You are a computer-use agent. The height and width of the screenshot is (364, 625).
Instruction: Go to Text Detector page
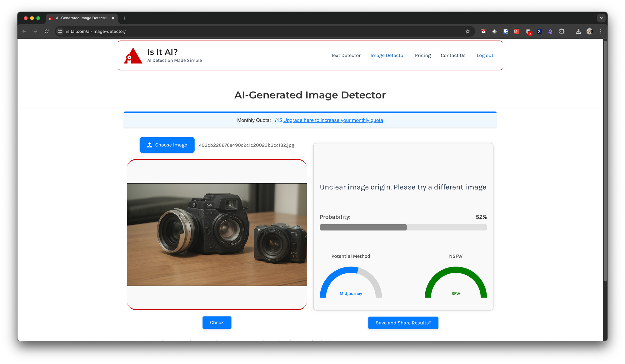coord(346,55)
